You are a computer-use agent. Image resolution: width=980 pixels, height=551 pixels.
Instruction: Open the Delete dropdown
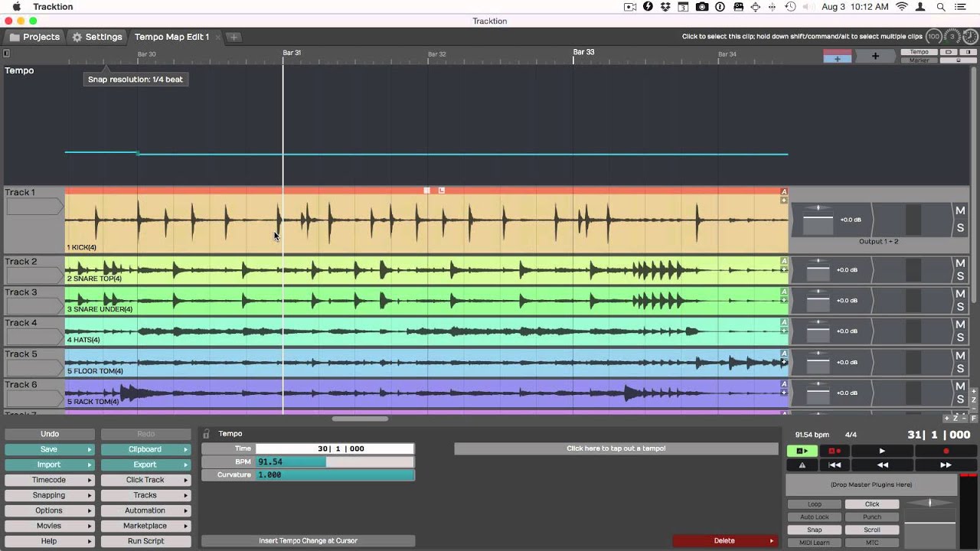tap(724, 541)
